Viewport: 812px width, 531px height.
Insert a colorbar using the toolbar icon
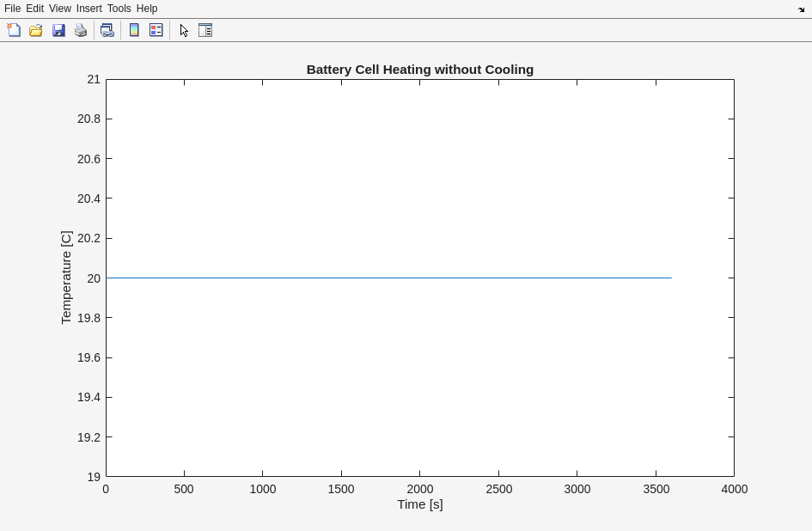(x=134, y=30)
